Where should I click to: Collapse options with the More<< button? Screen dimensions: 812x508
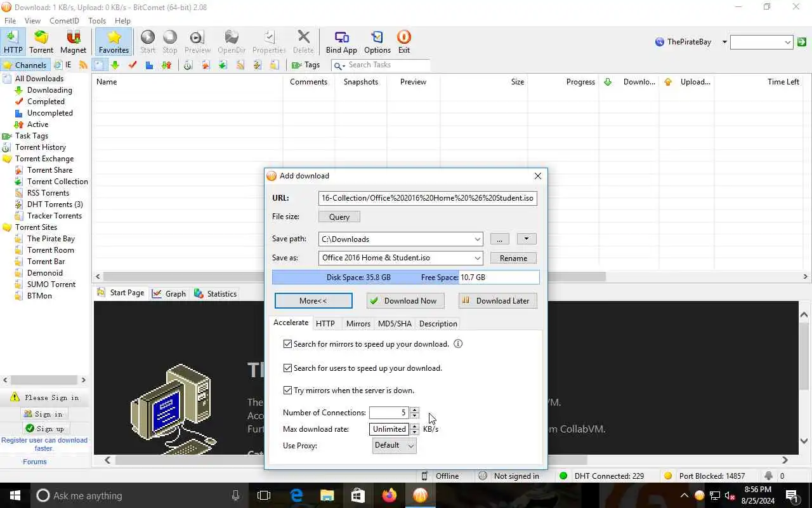[313, 300]
